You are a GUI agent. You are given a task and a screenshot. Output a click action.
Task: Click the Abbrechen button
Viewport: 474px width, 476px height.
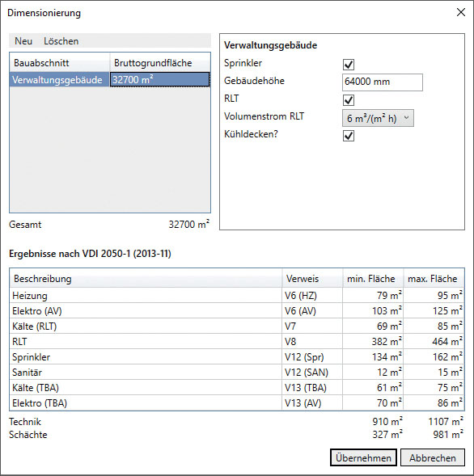[x=433, y=457]
